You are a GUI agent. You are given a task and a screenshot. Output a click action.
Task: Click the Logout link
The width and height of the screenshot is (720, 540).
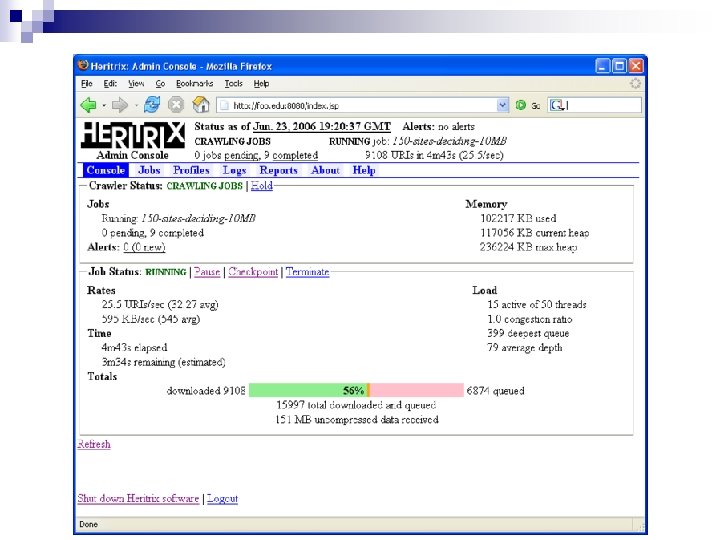pos(222,498)
